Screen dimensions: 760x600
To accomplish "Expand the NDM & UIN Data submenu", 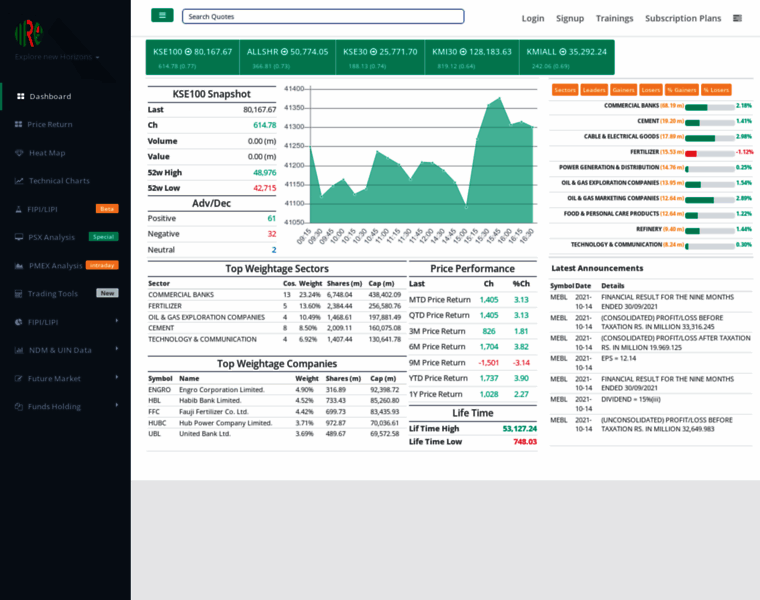I will click(x=116, y=349).
